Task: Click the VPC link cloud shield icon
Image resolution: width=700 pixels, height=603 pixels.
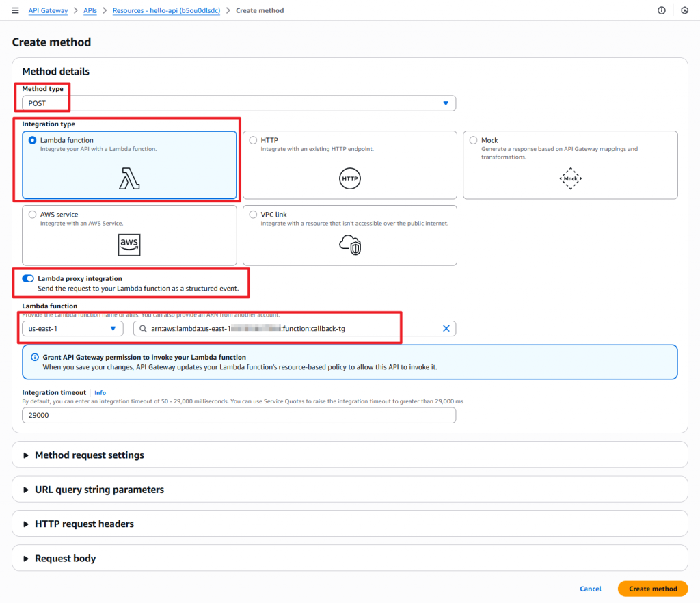Action: [x=350, y=245]
